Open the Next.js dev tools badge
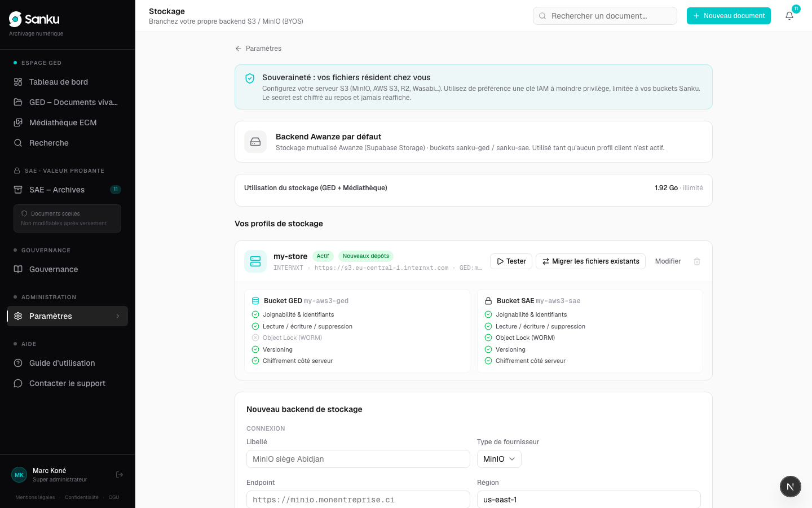This screenshot has height=508, width=812. point(791,487)
